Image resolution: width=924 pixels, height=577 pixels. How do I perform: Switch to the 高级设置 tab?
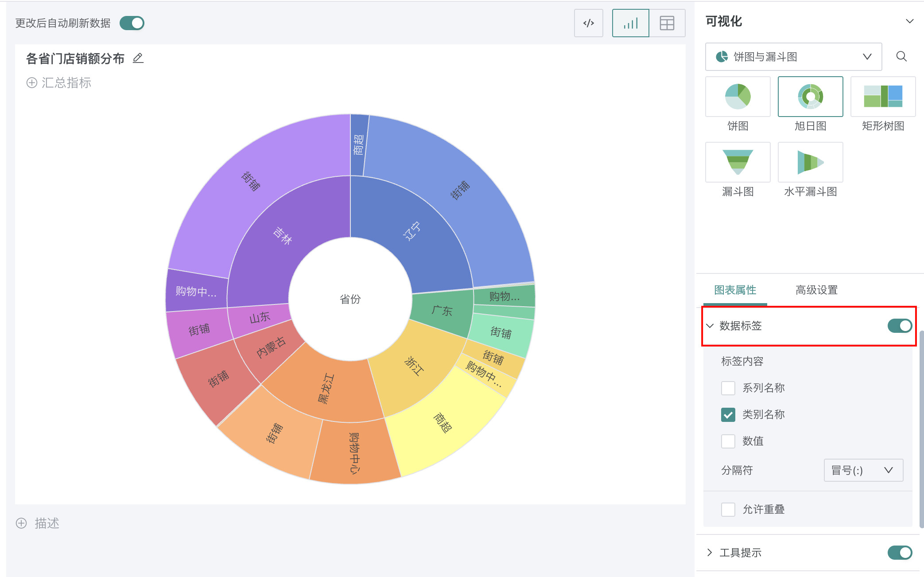[x=816, y=290]
